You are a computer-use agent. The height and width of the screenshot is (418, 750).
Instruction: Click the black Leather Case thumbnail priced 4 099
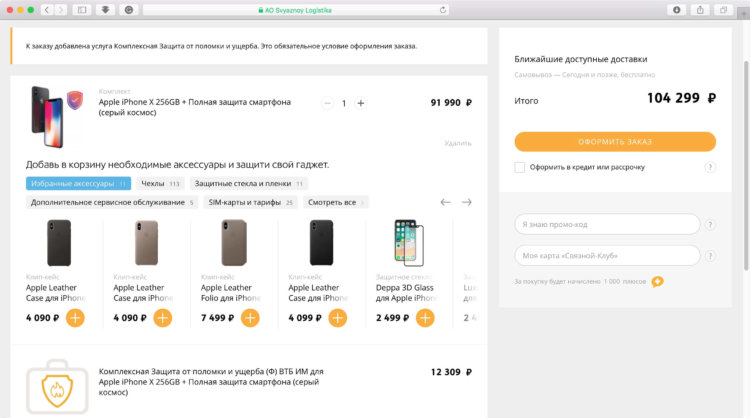(x=321, y=242)
